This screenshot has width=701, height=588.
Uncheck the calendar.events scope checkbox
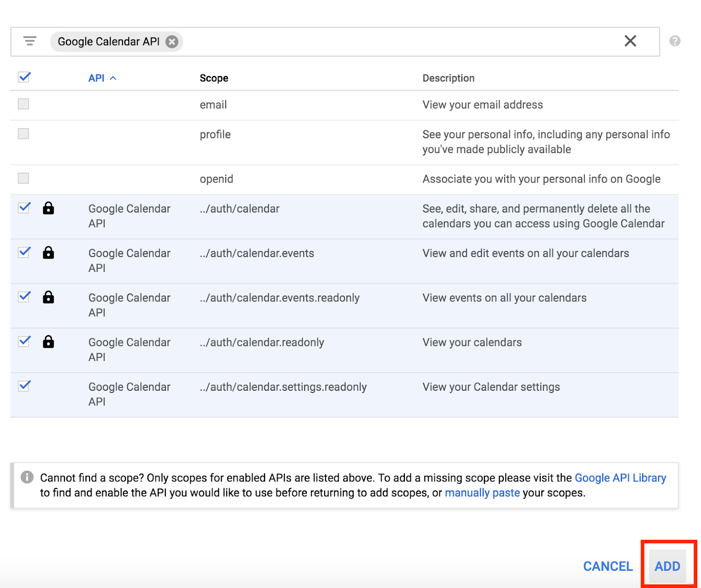click(24, 252)
